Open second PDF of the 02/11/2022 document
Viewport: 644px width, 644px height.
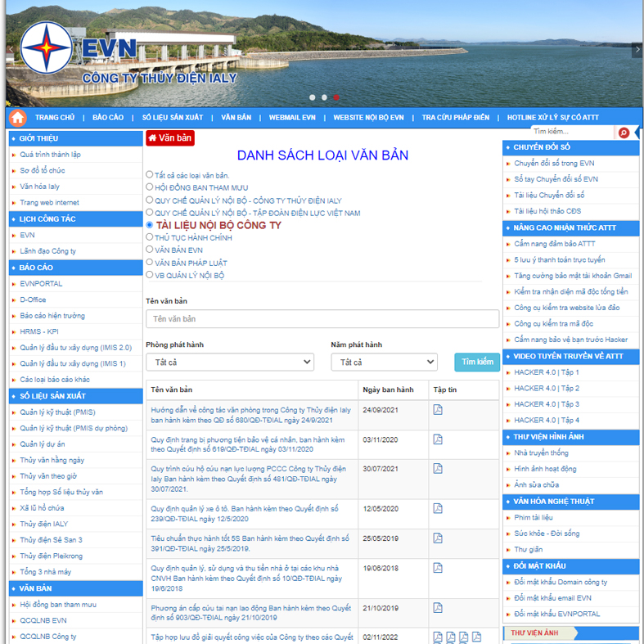point(451,637)
